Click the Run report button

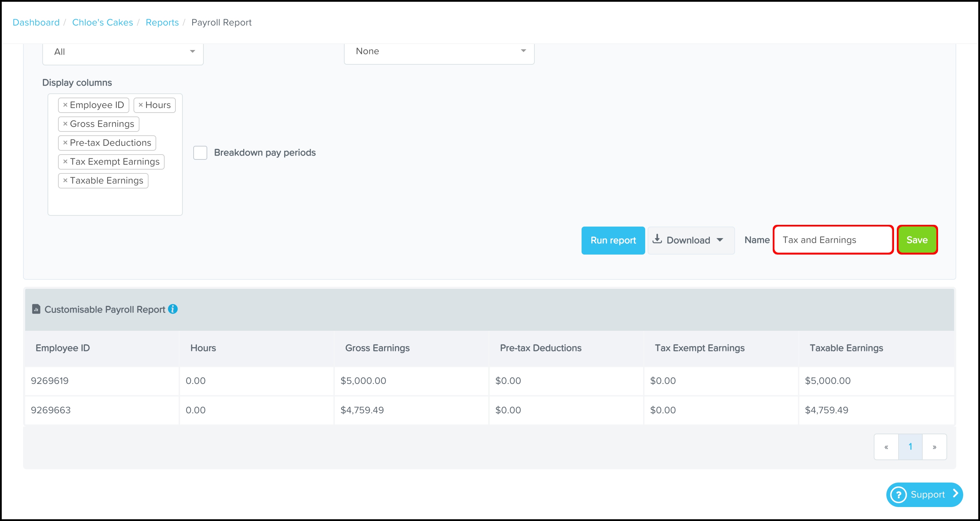coord(612,240)
